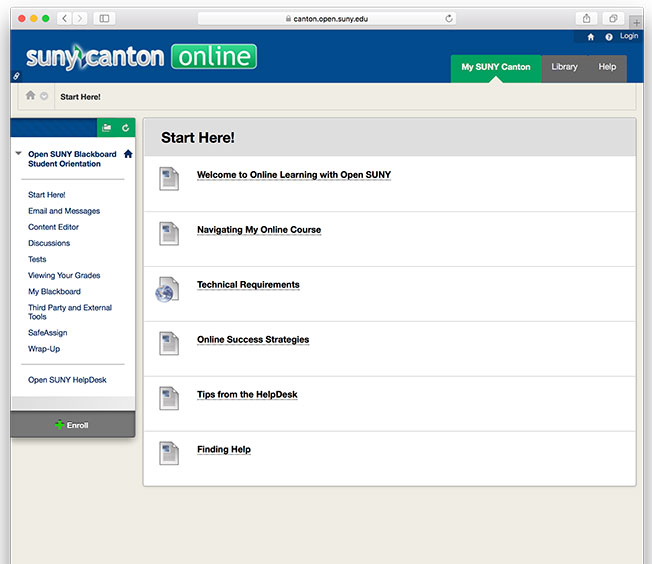Click the course home icon beside Orientation title
The width and height of the screenshot is (652, 564).
(x=127, y=154)
